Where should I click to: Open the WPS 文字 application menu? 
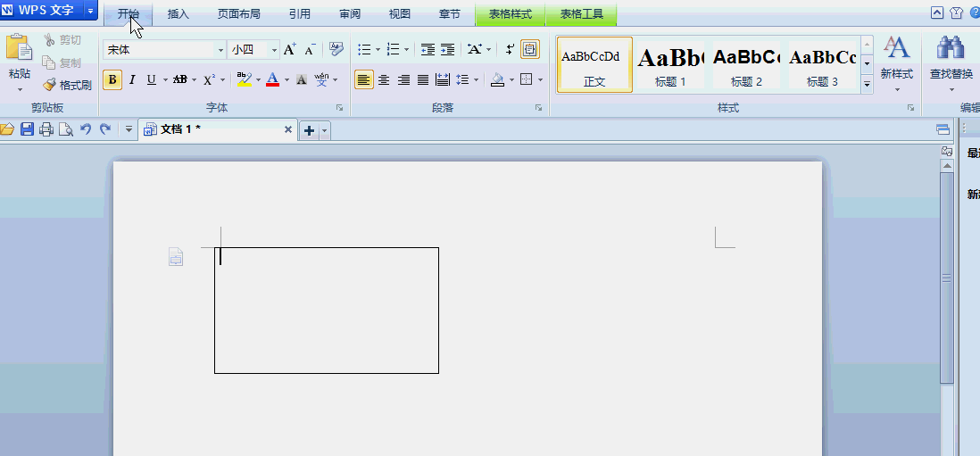(x=48, y=10)
